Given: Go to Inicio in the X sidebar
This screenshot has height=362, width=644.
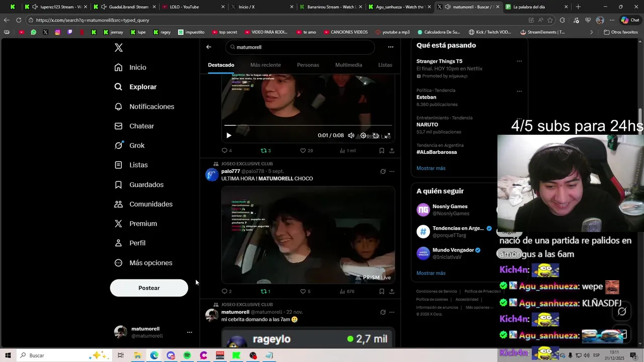Looking at the screenshot, I should point(130,67).
